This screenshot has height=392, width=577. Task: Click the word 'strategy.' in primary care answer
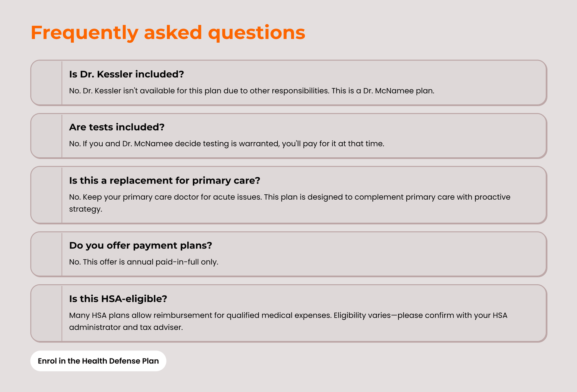pyautogui.click(x=85, y=209)
